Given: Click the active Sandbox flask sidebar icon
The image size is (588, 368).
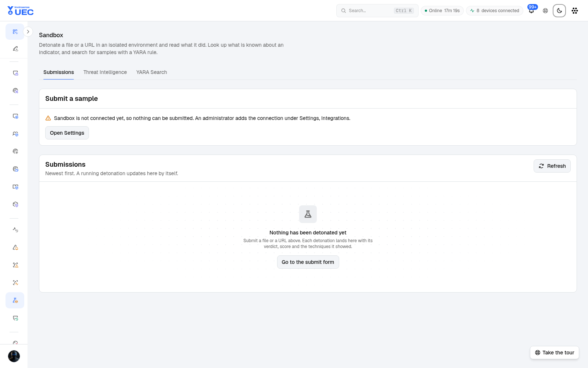Looking at the screenshot, I should pyautogui.click(x=15, y=300).
